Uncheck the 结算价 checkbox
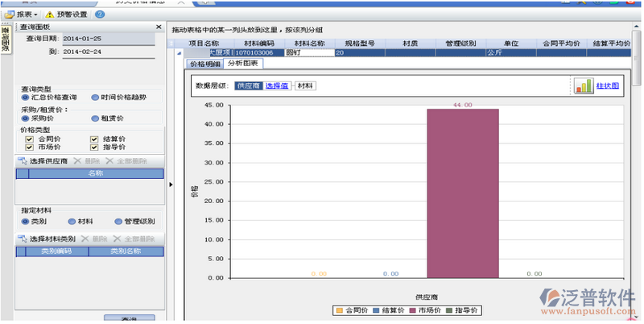644x324 pixels. [94, 139]
